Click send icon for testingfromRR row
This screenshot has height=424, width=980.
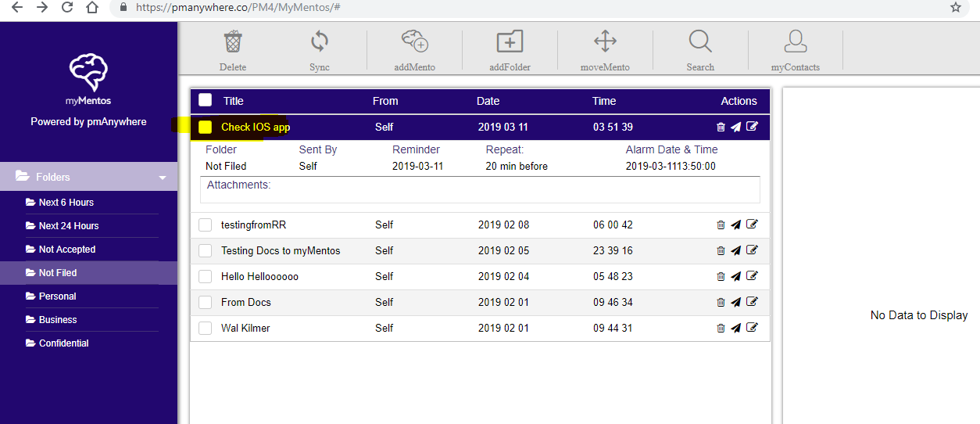click(735, 225)
